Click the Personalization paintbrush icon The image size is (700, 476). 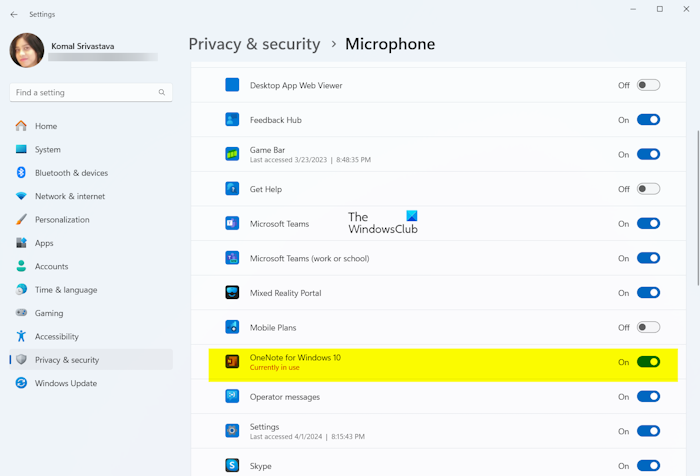21,219
